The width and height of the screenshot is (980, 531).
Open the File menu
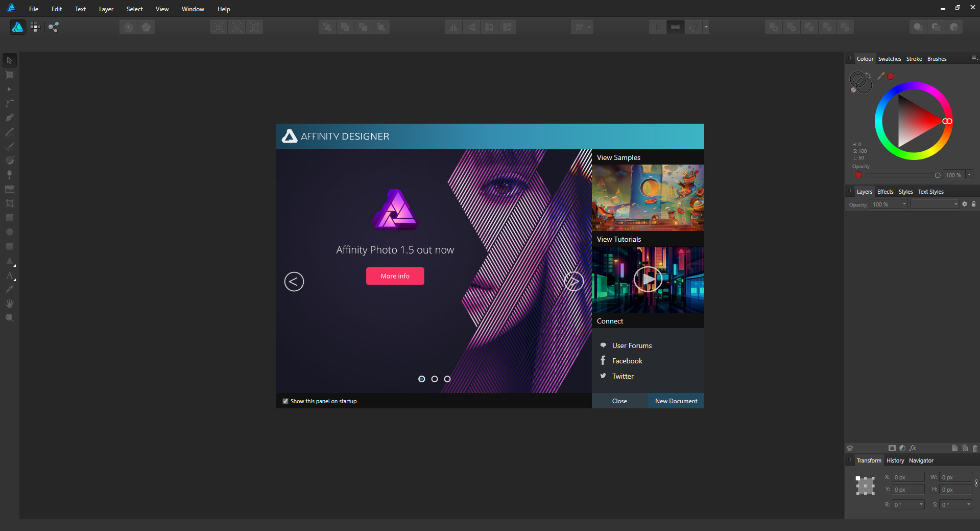click(34, 9)
